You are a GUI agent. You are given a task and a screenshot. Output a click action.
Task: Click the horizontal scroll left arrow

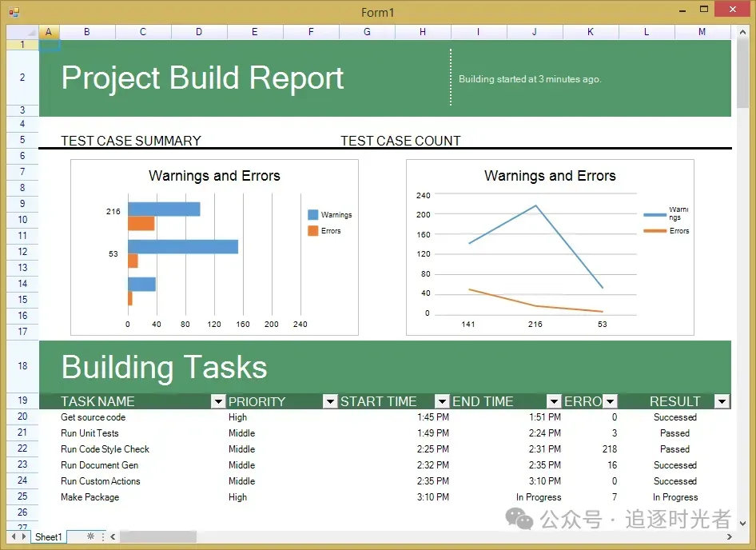(x=113, y=536)
